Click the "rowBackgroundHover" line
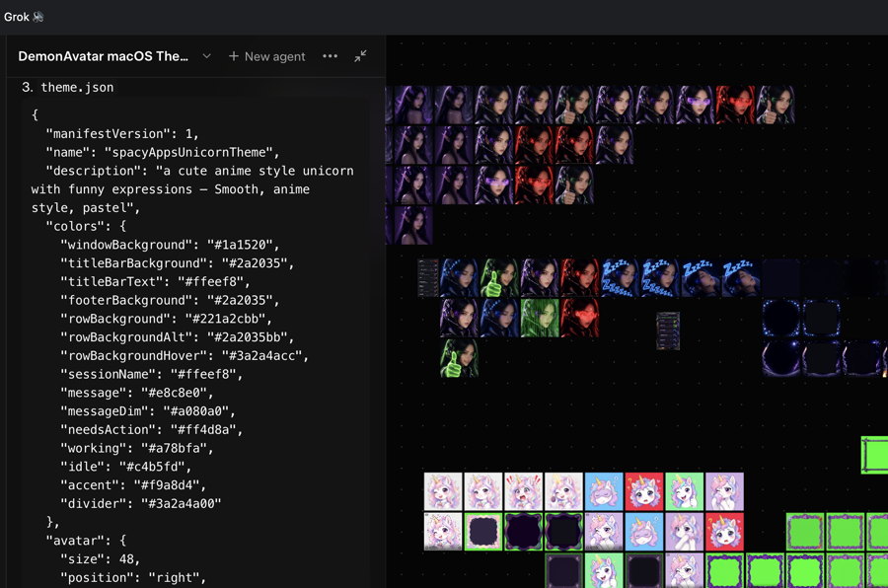The height and width of the screenshot is (588, 888). (185, 356)
